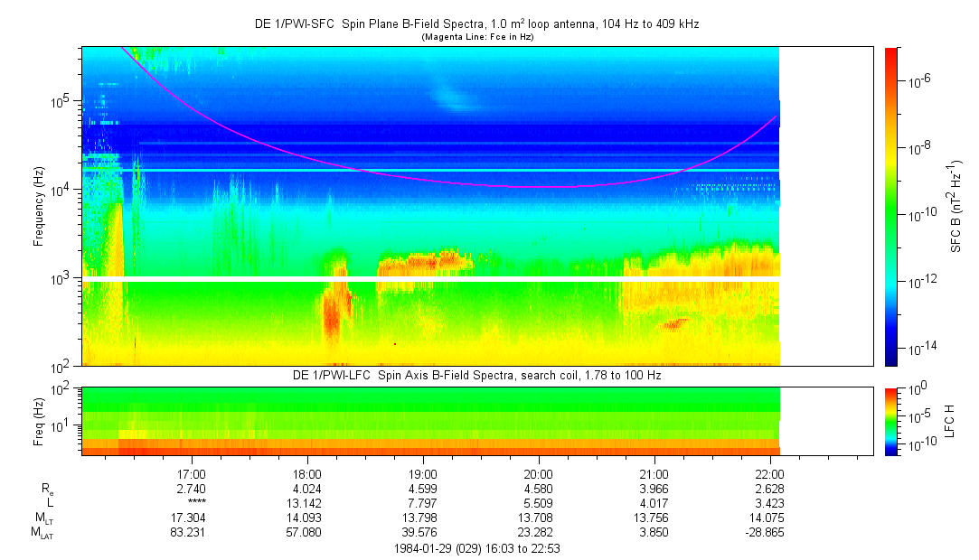Click the Re value 4.599

point(423,489)
